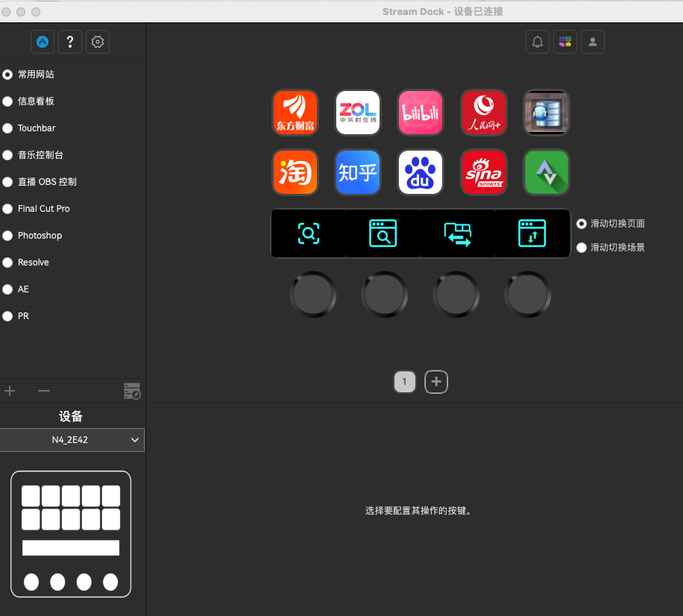Open the help question mark button
The height and width of the screenshot is (616, 683).
(x=69, y=42)
